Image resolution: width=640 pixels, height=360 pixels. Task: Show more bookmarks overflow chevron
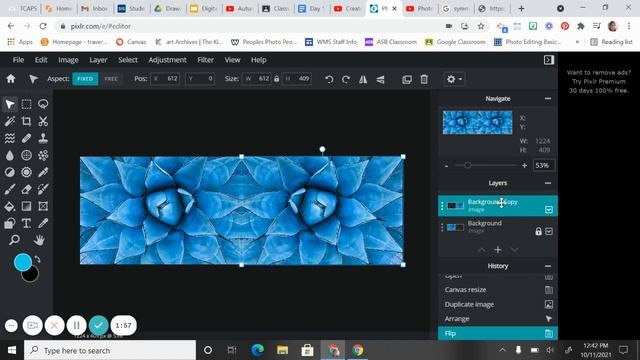(x=577, y=42)
